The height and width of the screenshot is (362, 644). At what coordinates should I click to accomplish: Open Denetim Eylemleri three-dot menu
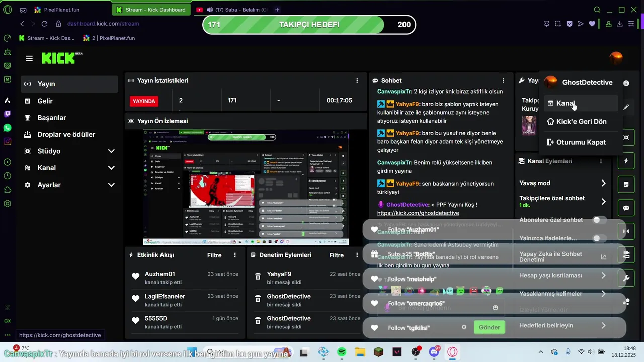tap(357, 255)
